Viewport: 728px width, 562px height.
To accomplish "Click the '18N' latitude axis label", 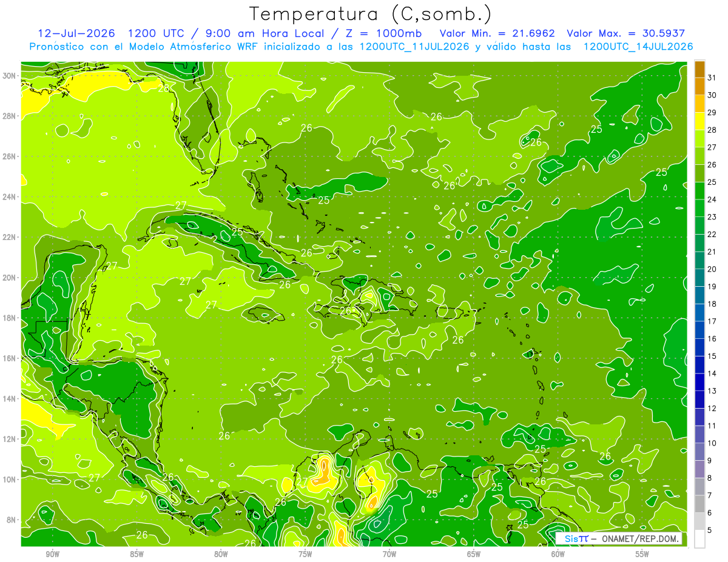I will coord(9,318).
